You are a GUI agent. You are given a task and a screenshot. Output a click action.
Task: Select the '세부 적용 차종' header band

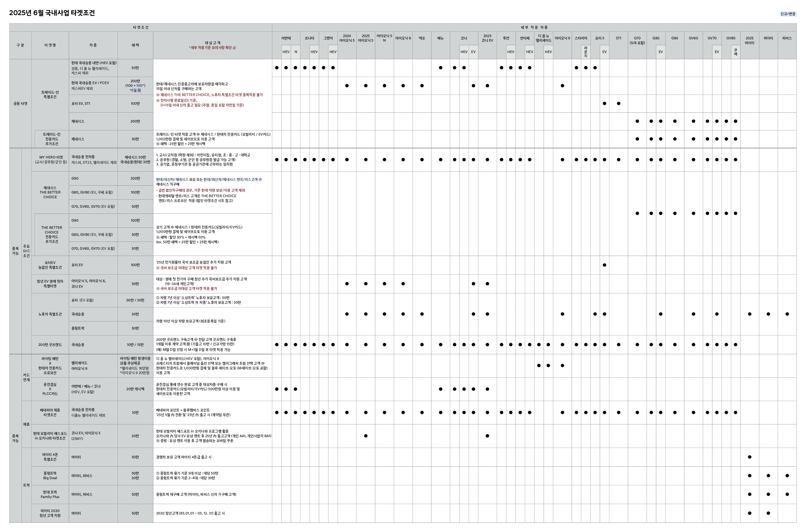pyautogui.click(x=534, y=27)
